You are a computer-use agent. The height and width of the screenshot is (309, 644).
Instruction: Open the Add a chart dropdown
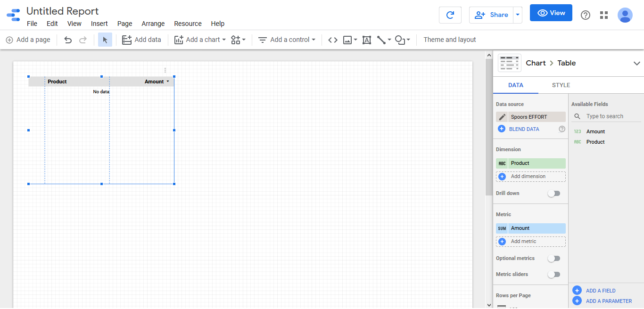[200, 40]
